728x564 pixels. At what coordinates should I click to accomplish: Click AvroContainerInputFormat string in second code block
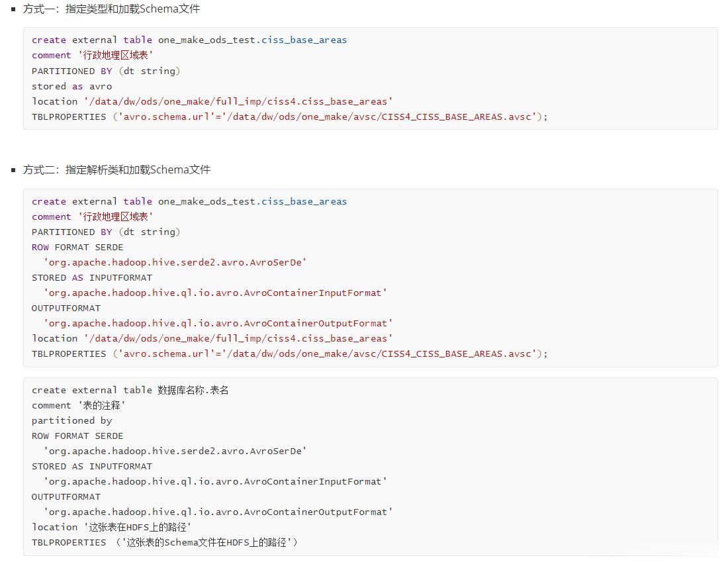pyautogui.click(x=215, y=293)
